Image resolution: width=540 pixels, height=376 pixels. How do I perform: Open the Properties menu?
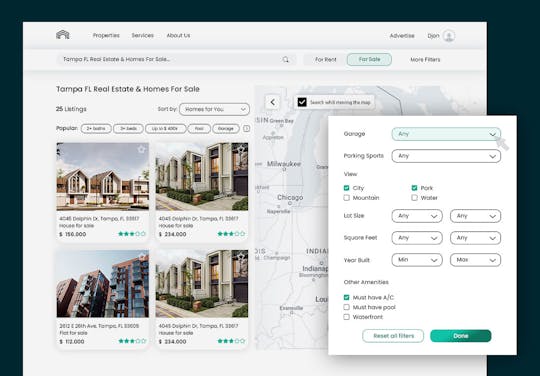click(106, 35)
